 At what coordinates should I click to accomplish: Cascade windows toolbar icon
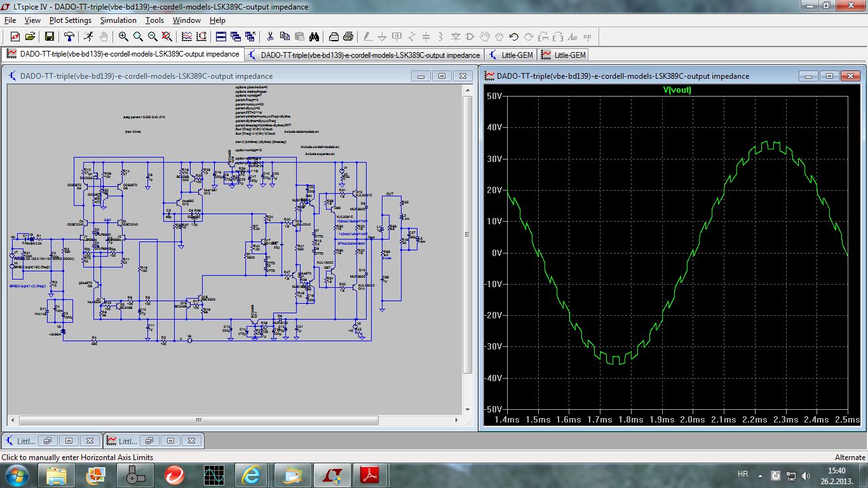click(236, 36)
